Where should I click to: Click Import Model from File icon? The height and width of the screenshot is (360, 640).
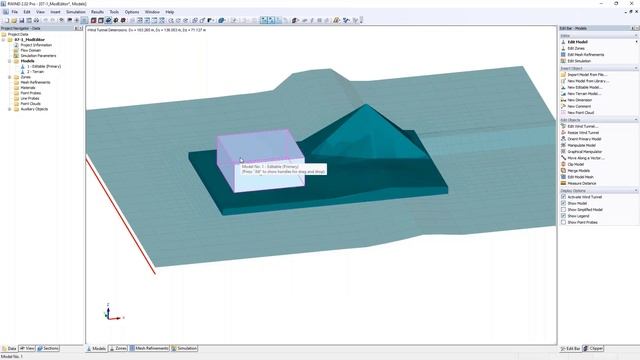point(563,75)
